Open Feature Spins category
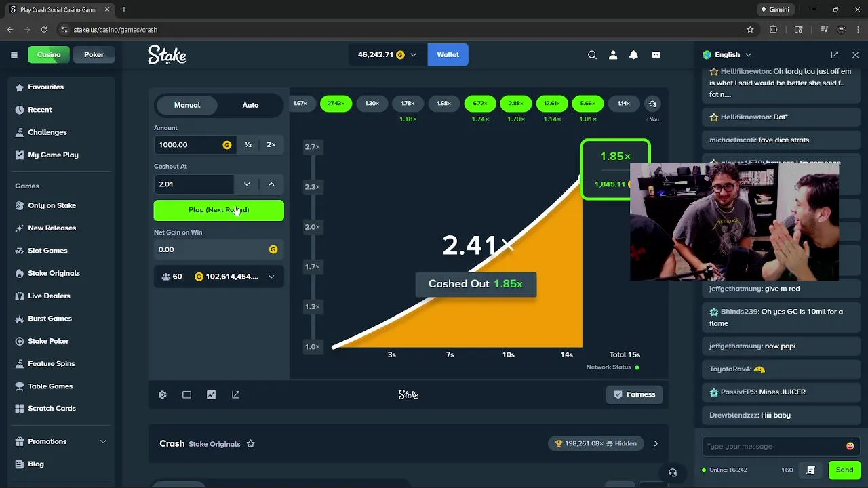 point(51,364)
